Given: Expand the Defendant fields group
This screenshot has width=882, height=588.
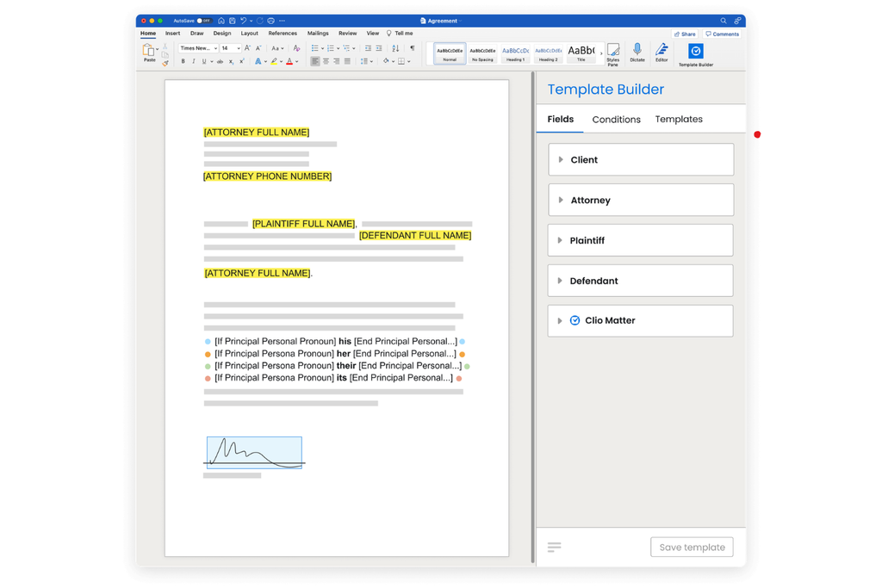Looking at the screenshot, I should click(641, 281).
